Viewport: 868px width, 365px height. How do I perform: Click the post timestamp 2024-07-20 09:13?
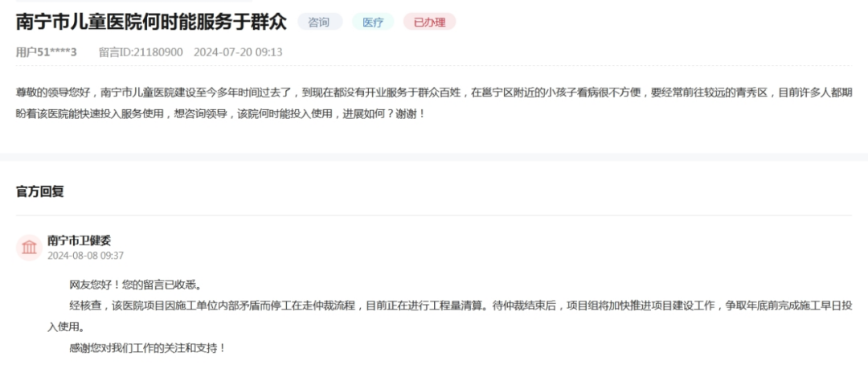click(238, 52)
